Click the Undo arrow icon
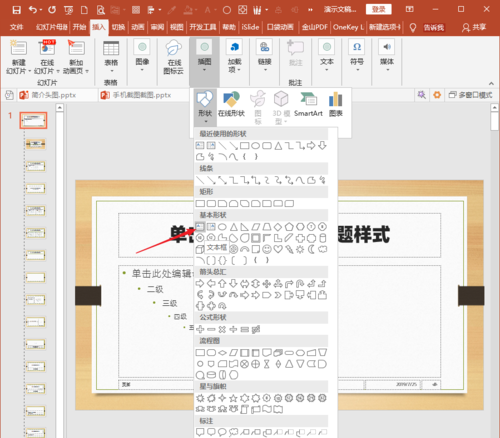This screenshot has height=438, width=500. pos(33,10)
